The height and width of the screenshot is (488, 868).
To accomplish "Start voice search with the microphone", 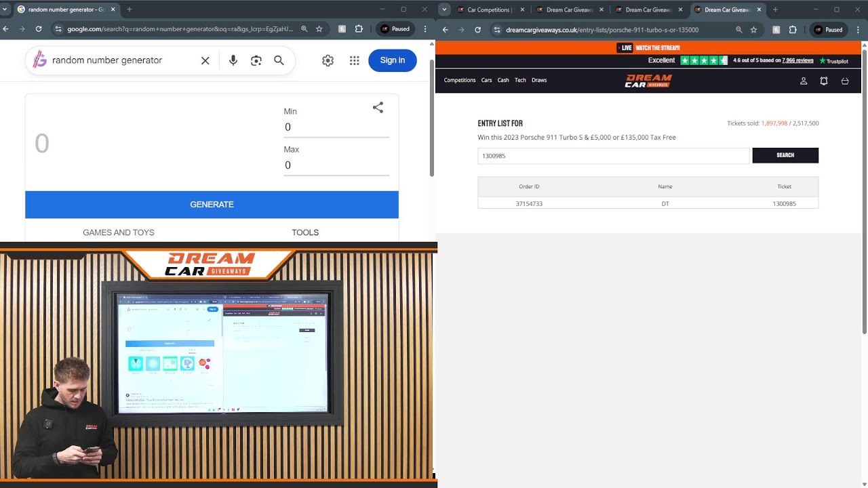I will click(233, 60).
